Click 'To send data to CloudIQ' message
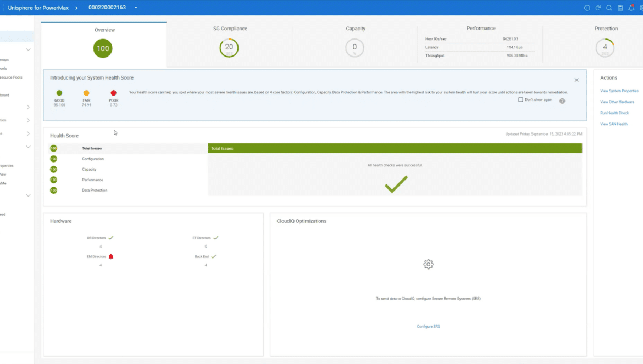 click(428, 299)
